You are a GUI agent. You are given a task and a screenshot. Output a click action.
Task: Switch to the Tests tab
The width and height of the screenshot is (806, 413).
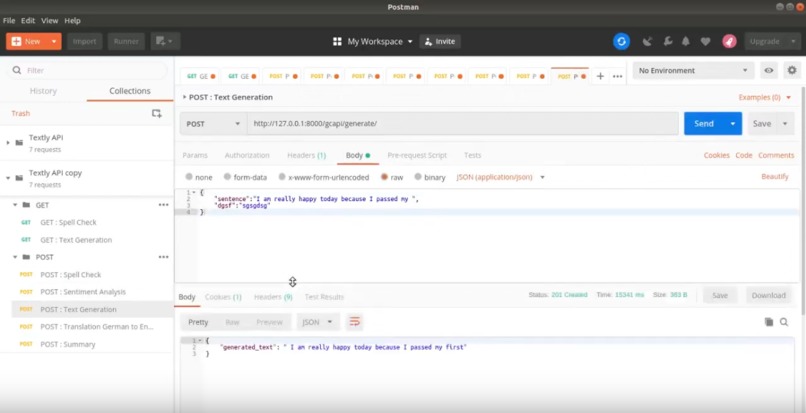[x=472, y=155]
